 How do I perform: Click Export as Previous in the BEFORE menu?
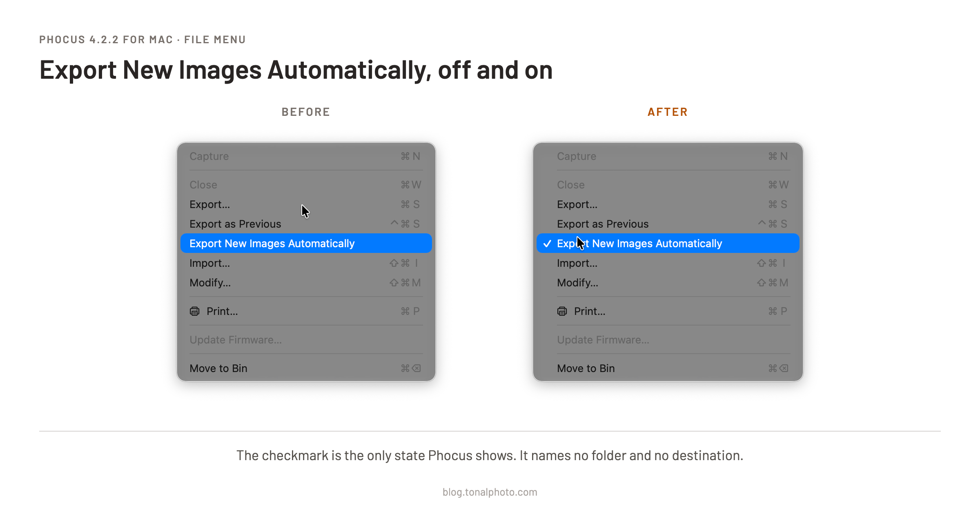306,224
